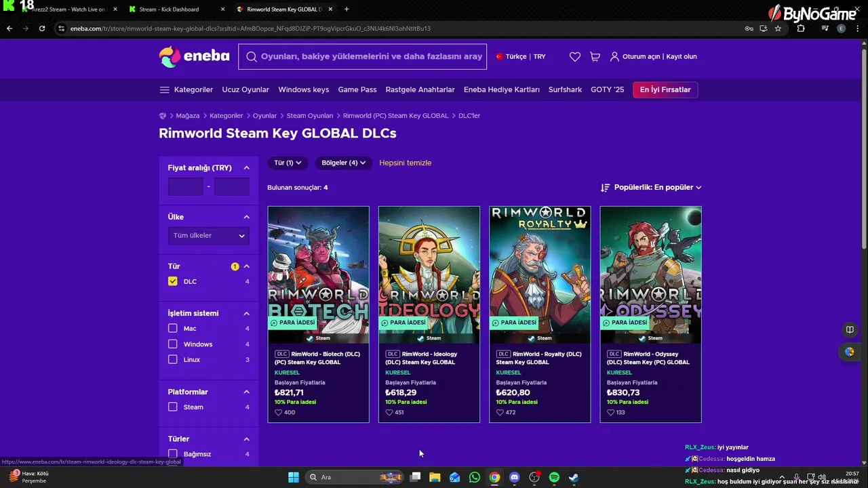This screenshot has height=488, width=868.
Task: Open the Surfshark menu link
Action: [x=565, y=89]
